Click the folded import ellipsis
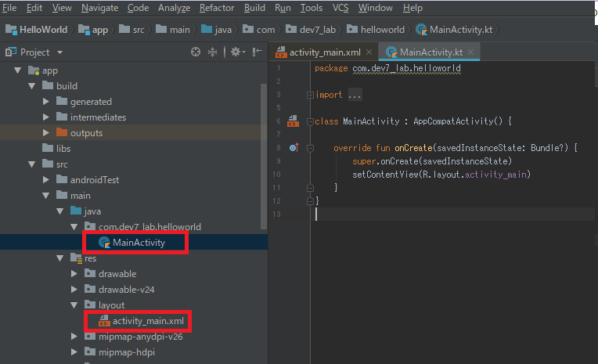The image size is (598, 364). (355, 95)
